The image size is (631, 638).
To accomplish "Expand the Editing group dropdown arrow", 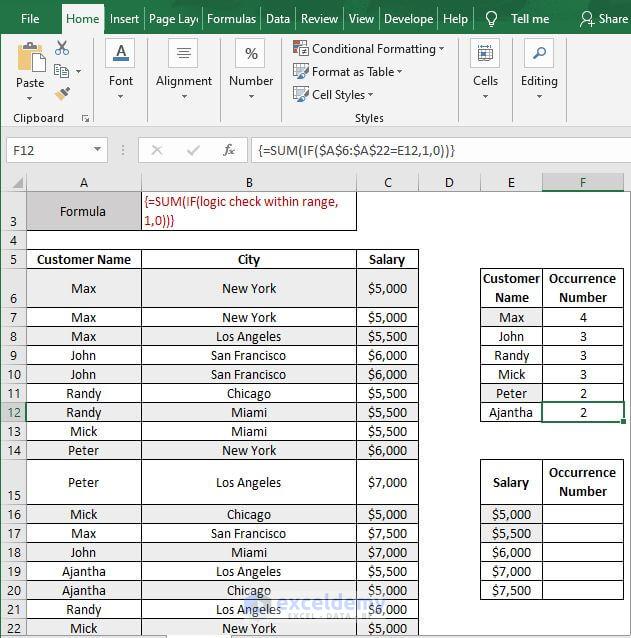I will pyautogui.click(x=539, y=97).
